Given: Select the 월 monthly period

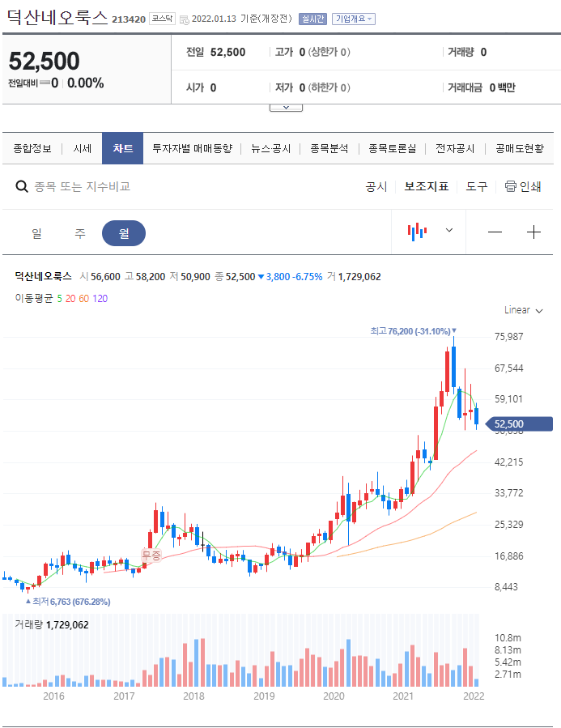Looking at the screenshot, I should (124, 233).
